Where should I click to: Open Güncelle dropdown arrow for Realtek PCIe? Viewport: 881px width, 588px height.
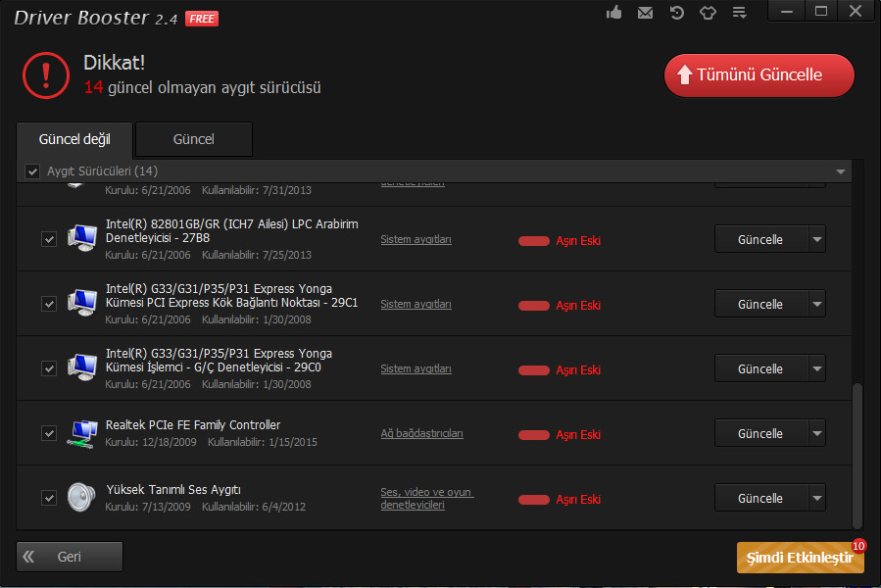coord(817,433)
